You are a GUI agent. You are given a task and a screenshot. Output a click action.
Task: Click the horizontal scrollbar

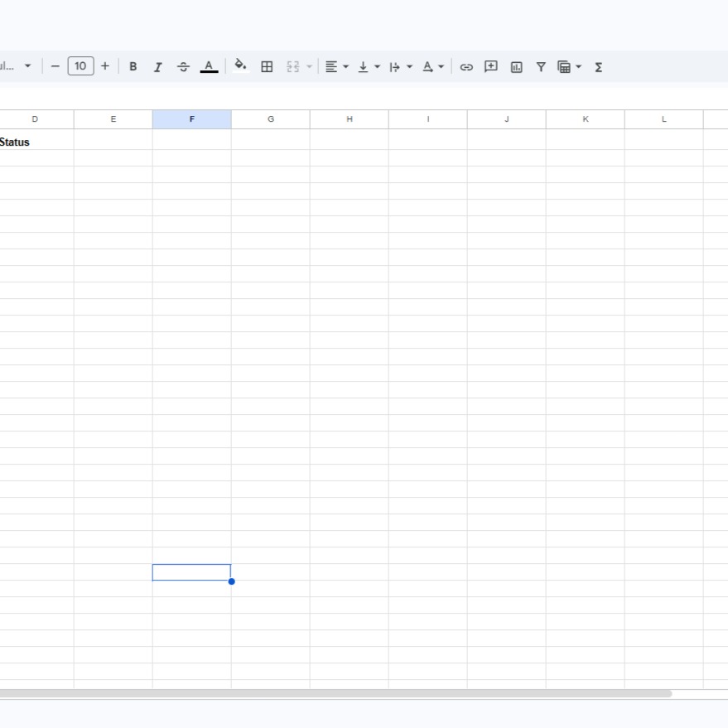pyautogui.click(x=335, y=693)
